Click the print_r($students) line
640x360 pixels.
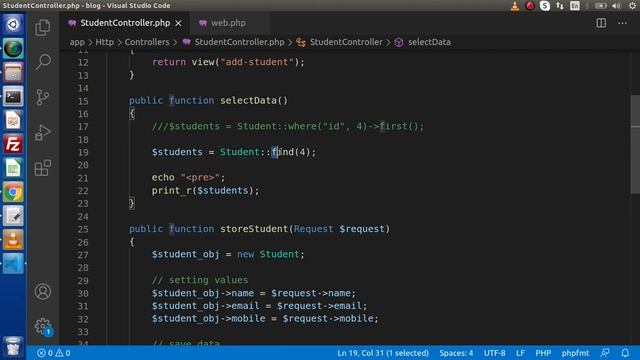click(x=205, y=191)
